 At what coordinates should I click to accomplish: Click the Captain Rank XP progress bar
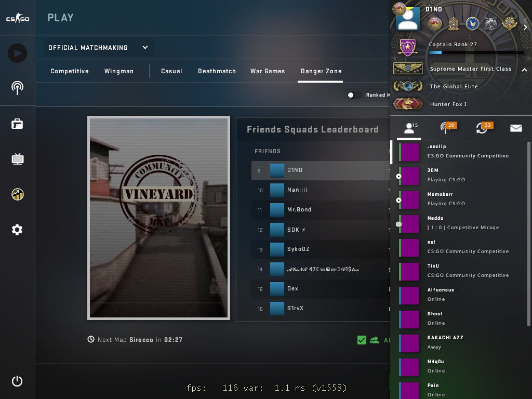[x=476, y=52]
